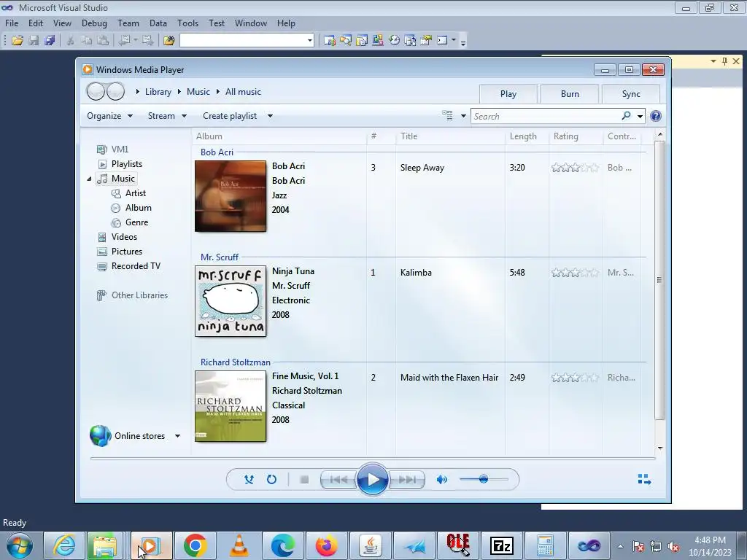Select Genre in the library tree
The width and height of the screenshot is (747, 560).
point(136,222)
